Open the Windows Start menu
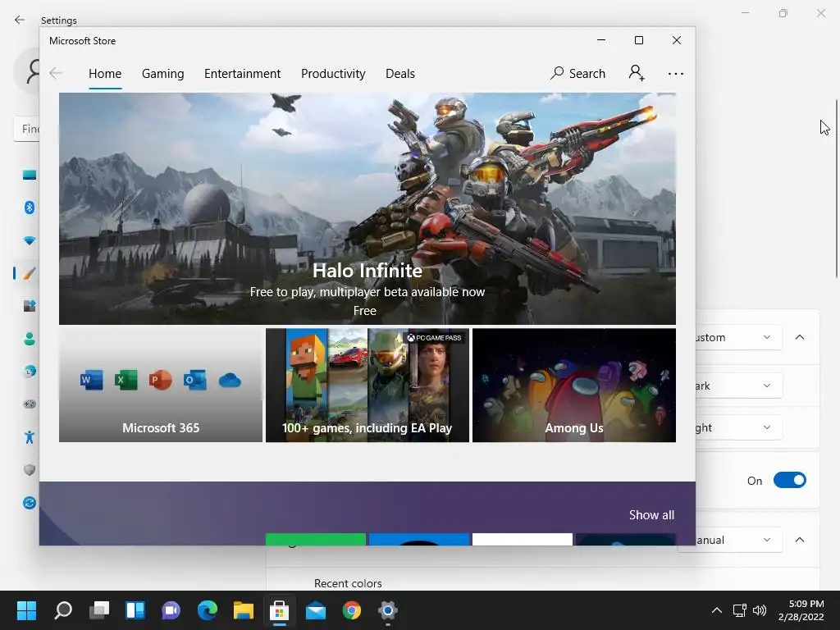 26,610
